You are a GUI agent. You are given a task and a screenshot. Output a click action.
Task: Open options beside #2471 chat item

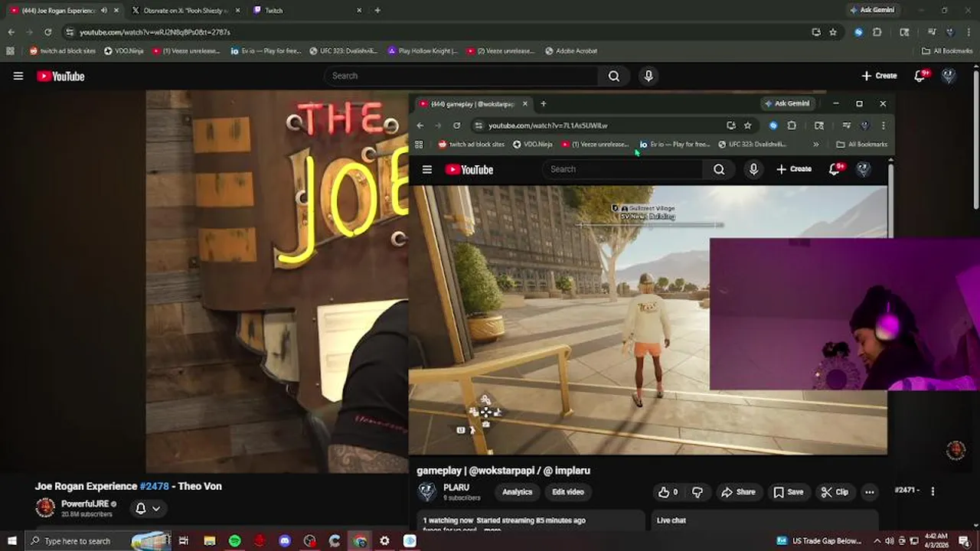coord(933,491)
